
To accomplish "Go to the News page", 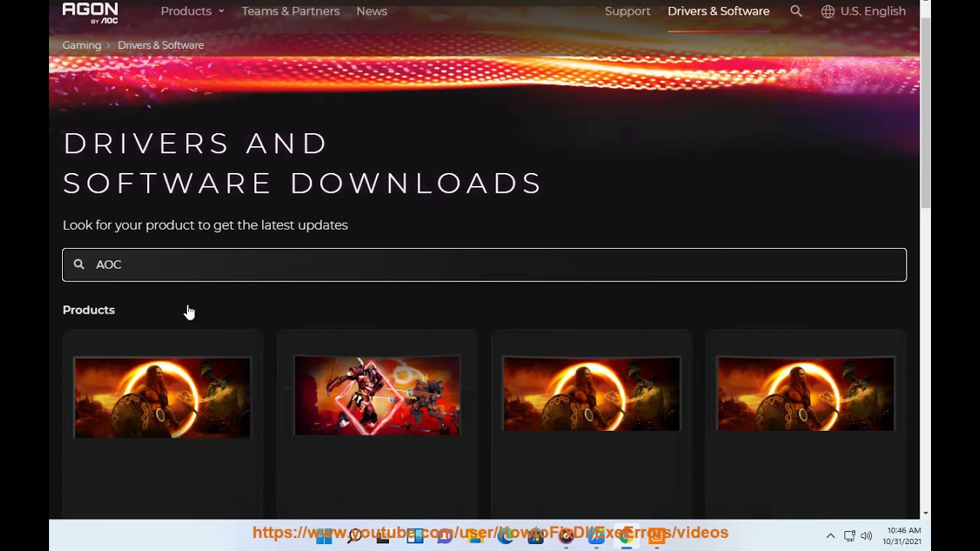I will pyautogui.click(x=371, y=11).
